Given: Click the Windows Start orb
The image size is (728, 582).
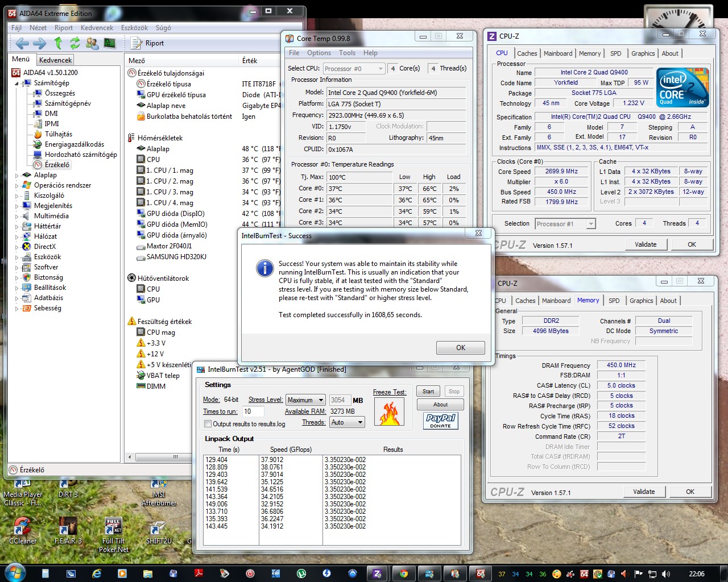Looking at the screenshot, I should coord(15,573).
